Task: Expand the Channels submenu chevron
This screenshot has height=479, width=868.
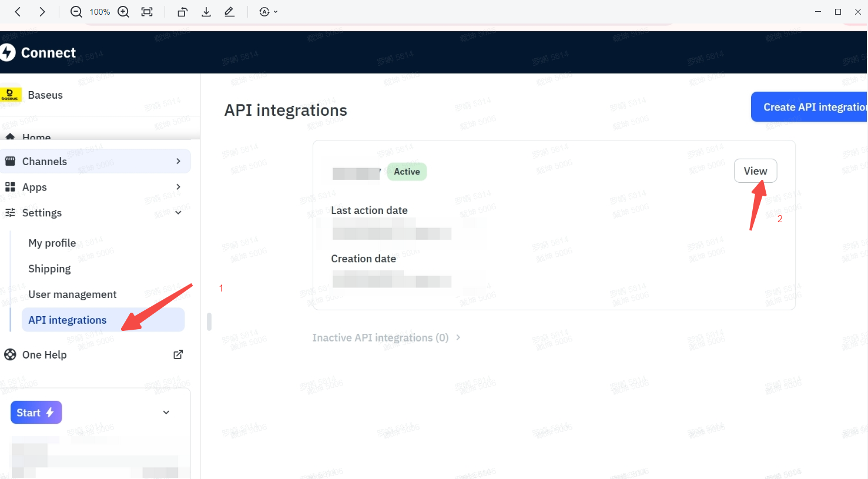Action: tap(179, 161)
